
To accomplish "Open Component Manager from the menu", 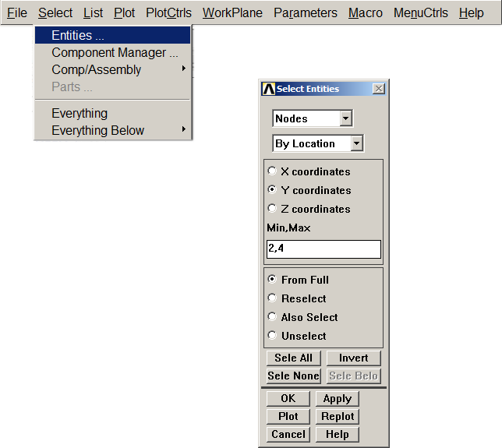I will pos(113,52).
